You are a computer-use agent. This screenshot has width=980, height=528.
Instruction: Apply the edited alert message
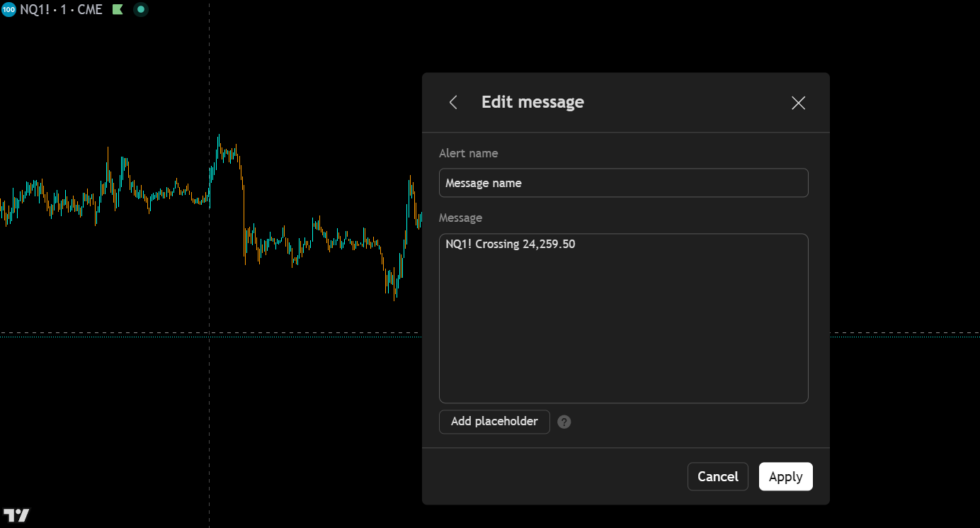[786, 476]
